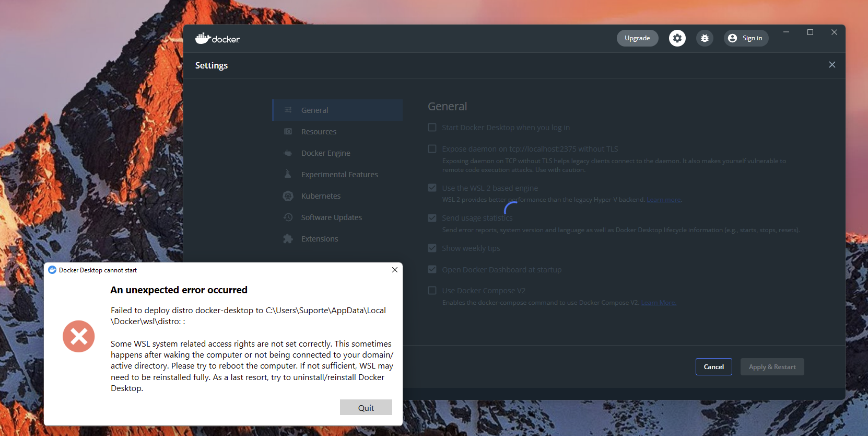This screenshot has height=436, width=868.
Task: Open Learn More link for Compose V2
Action: click(x=658, y=303)
